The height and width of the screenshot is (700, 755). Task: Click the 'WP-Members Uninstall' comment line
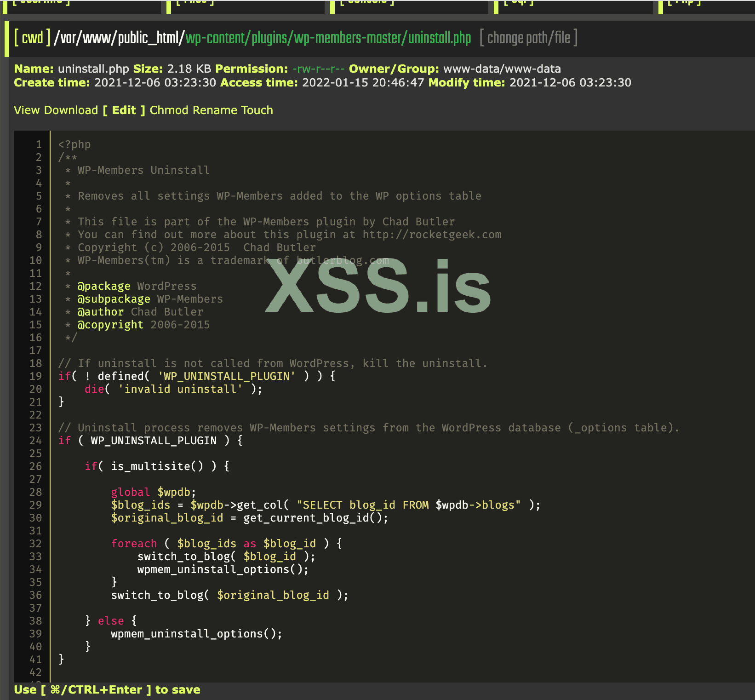pyautogui.click(x=143, y=170)
